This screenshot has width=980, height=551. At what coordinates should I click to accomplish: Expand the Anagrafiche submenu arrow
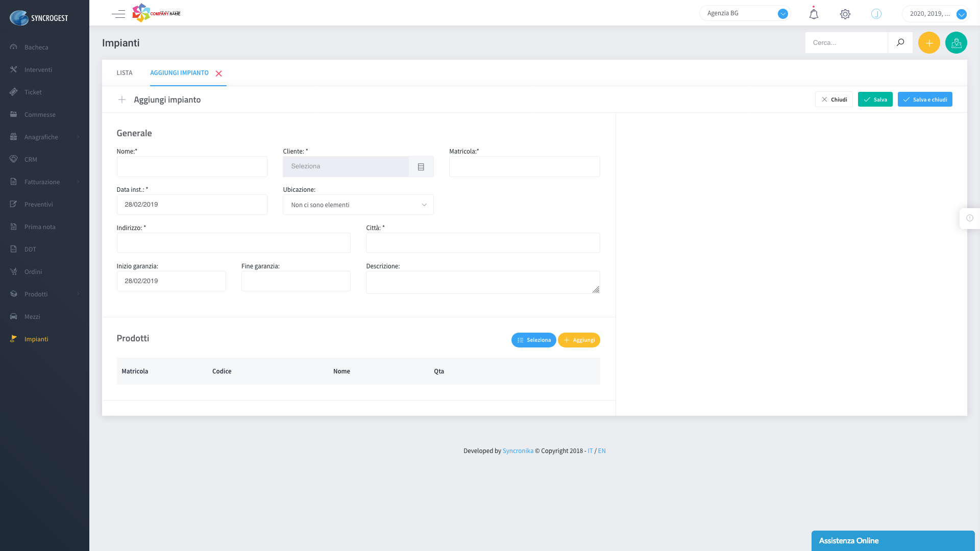78,137
